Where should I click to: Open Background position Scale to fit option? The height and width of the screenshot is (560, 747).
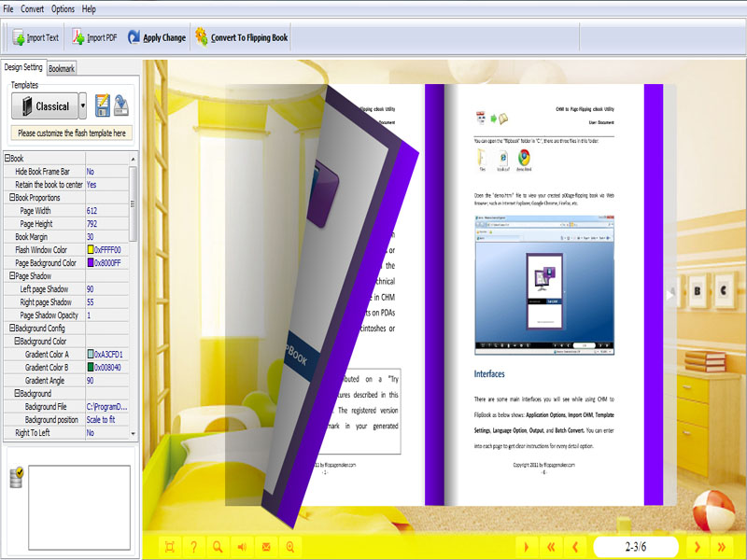[106, 419]
